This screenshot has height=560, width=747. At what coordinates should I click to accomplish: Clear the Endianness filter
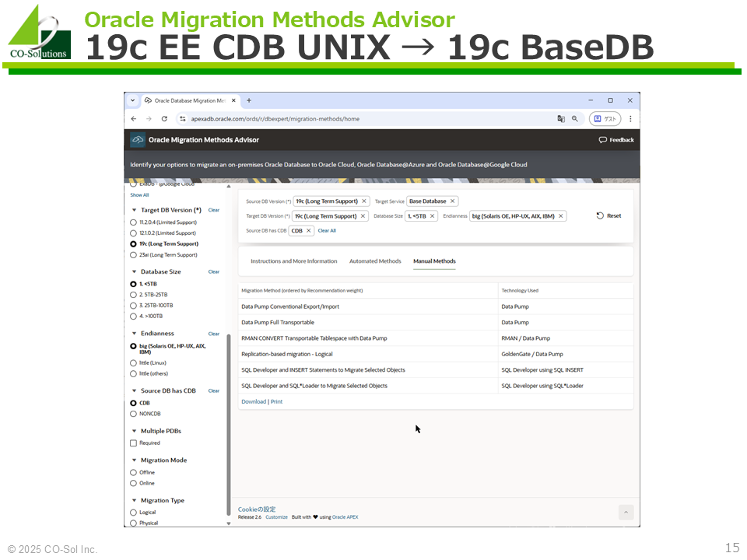[x=214, y=334]
